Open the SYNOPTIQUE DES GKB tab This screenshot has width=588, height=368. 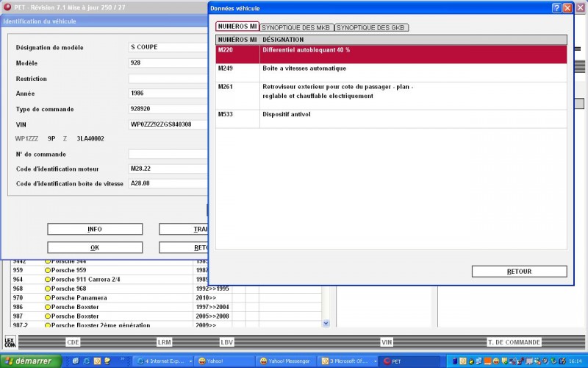370,28
